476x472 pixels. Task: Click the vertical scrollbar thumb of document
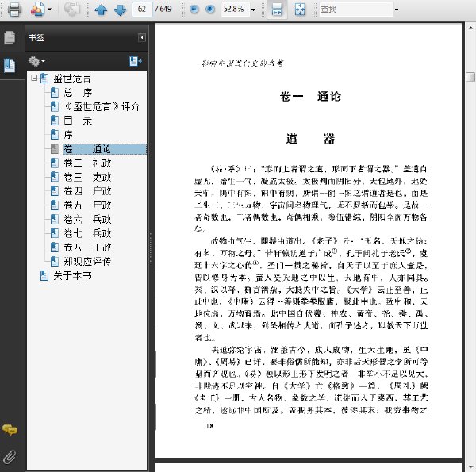coord(470,77)
